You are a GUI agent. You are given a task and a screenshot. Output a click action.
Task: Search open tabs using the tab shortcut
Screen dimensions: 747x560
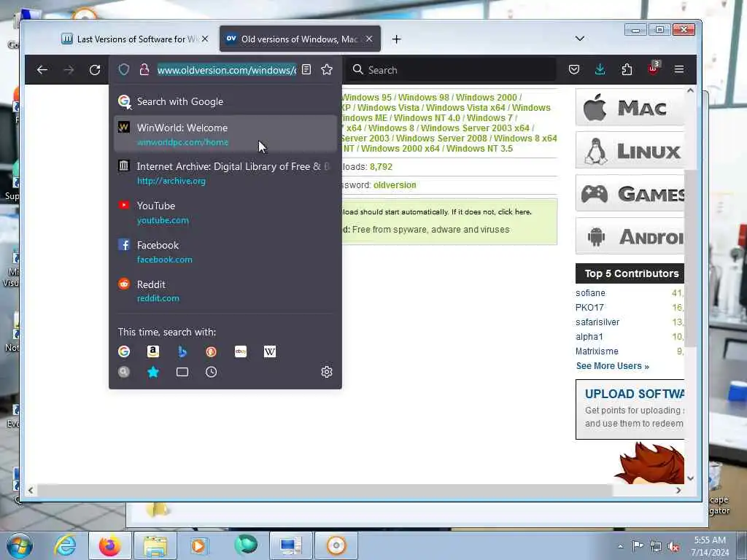pos(182,372)
